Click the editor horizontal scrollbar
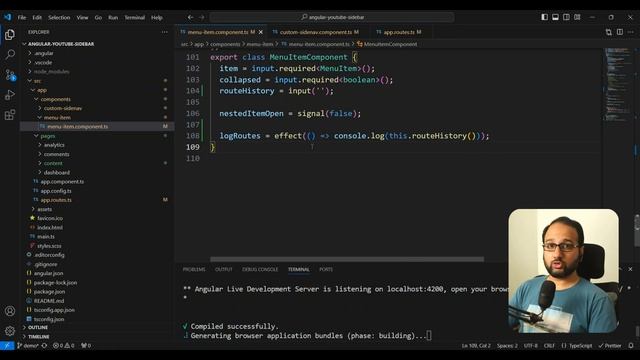This screenshot has width=640, height=360. [347, 259]
